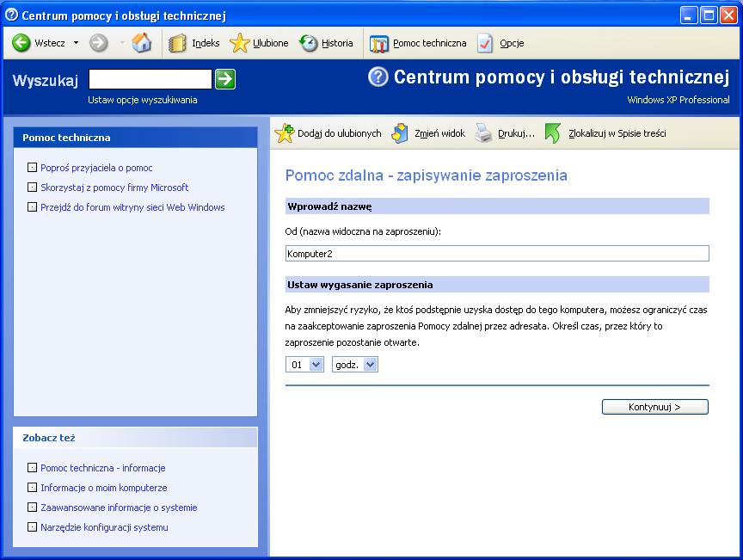The width and height of the screenshot is (743, 560).
Task: Click the question mark icon beside the blue banner title
Action: [x=378, y=77]
